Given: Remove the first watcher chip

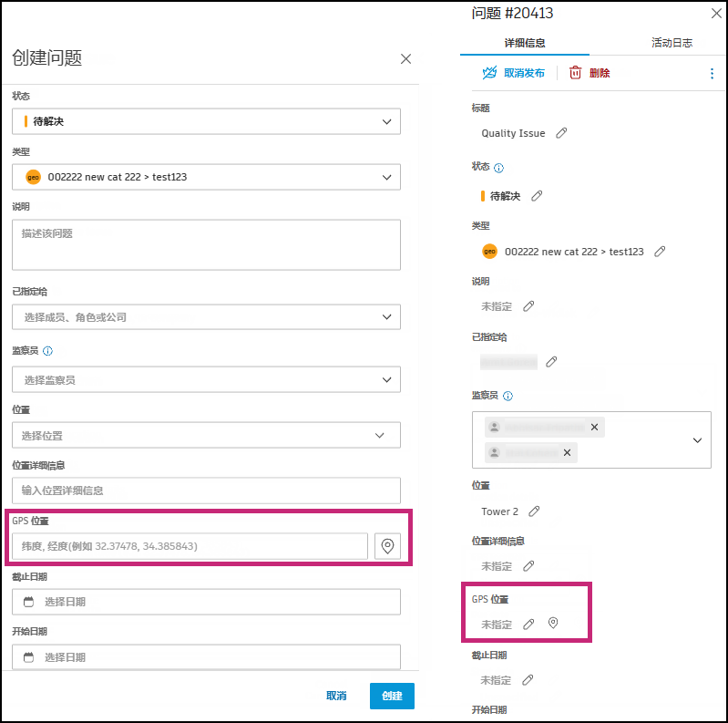Looking at the screenshot, I should pos(594,427).
